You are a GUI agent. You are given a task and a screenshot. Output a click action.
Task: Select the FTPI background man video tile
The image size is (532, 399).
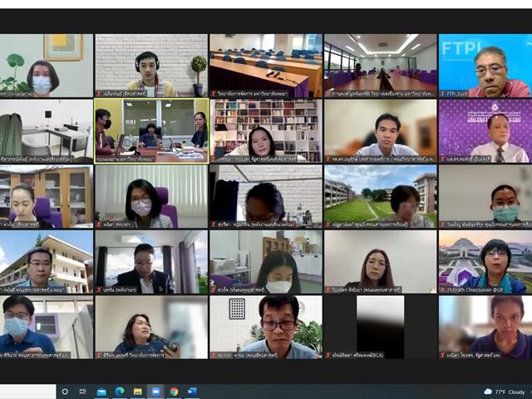point(485,66)
